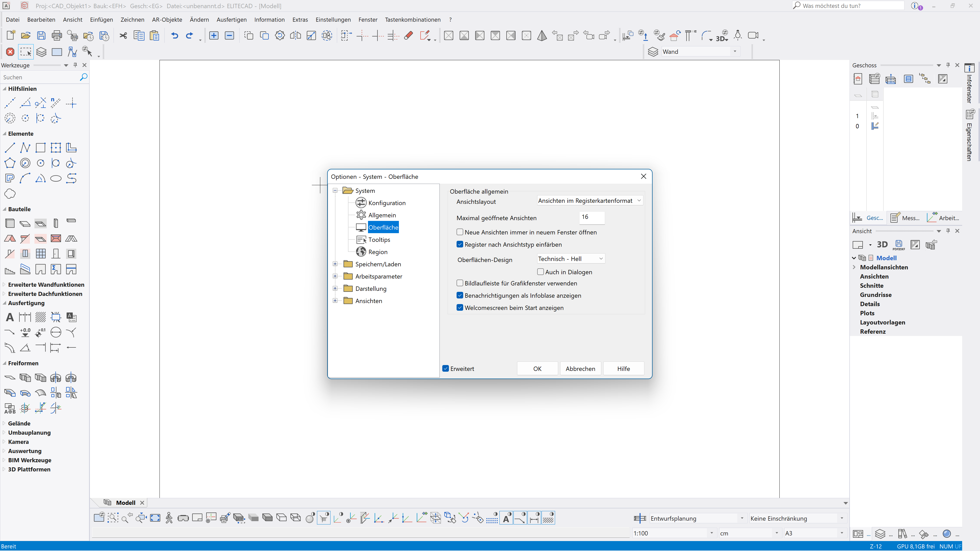Open the Einstellungen menu

click(333, 19)
